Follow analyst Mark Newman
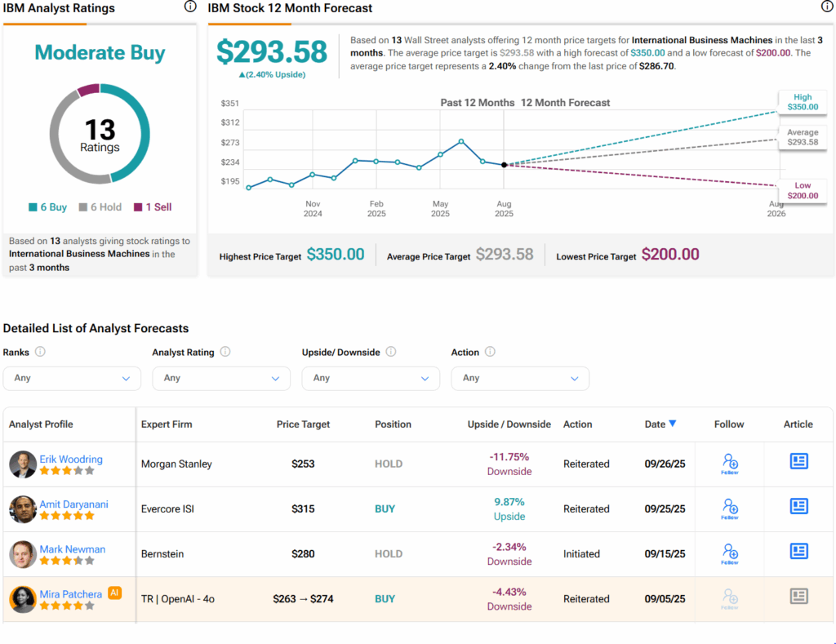 click(x=729, y=553)
